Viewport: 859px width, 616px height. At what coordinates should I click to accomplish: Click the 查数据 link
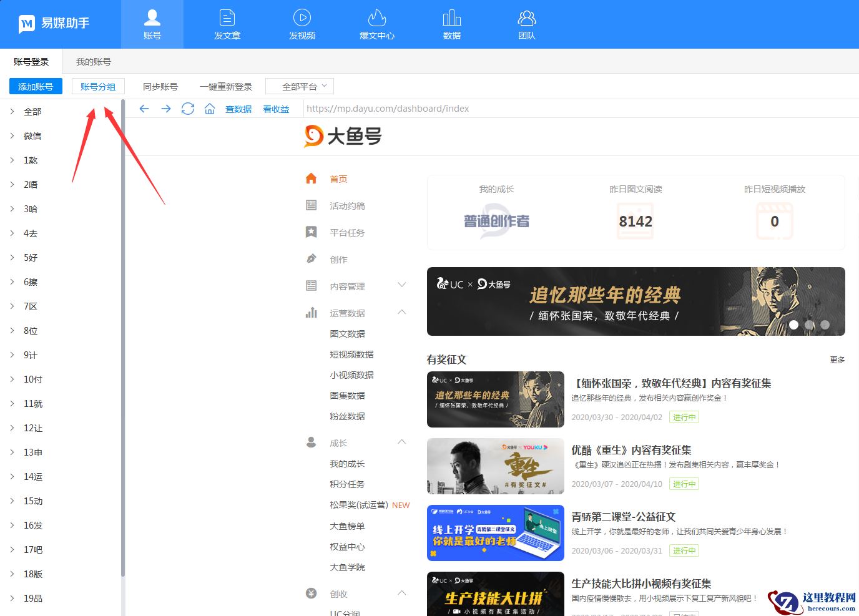[x=238, y=109]
